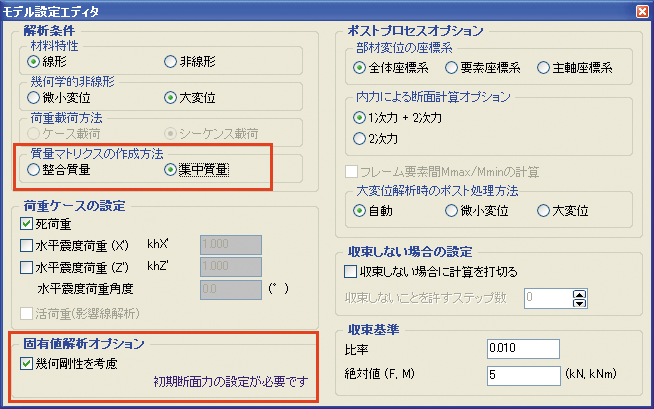Viewport: 654px width, 409px height.
Task: Toggle 幾何剛性を考慮 checkbox
Action: [x=26, y=364]
